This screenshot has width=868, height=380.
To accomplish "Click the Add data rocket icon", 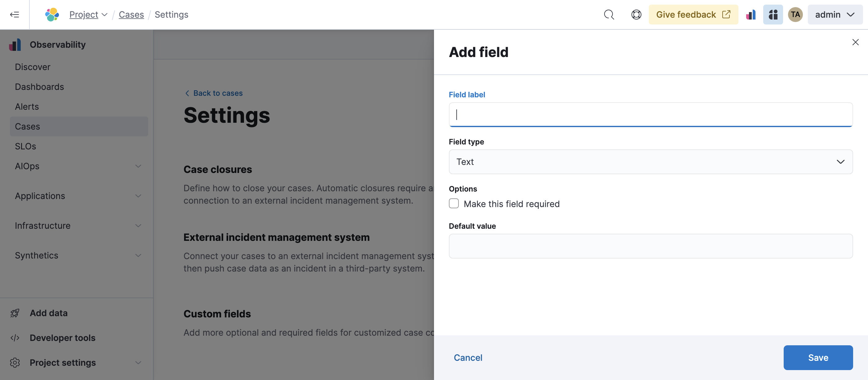I will [15, 313].
